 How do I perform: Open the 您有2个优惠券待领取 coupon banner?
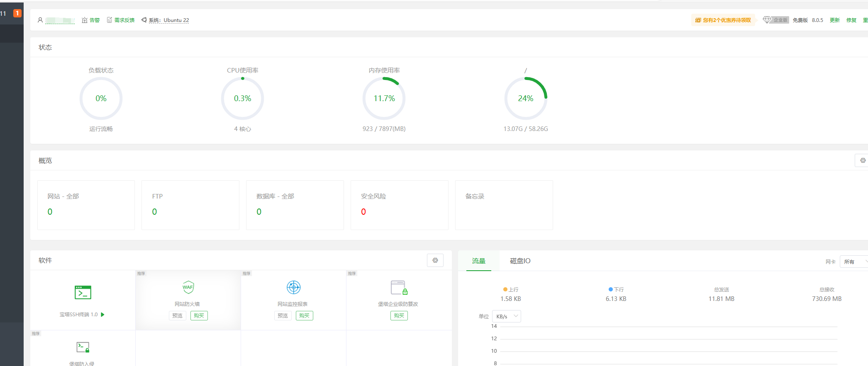point(723,20)
